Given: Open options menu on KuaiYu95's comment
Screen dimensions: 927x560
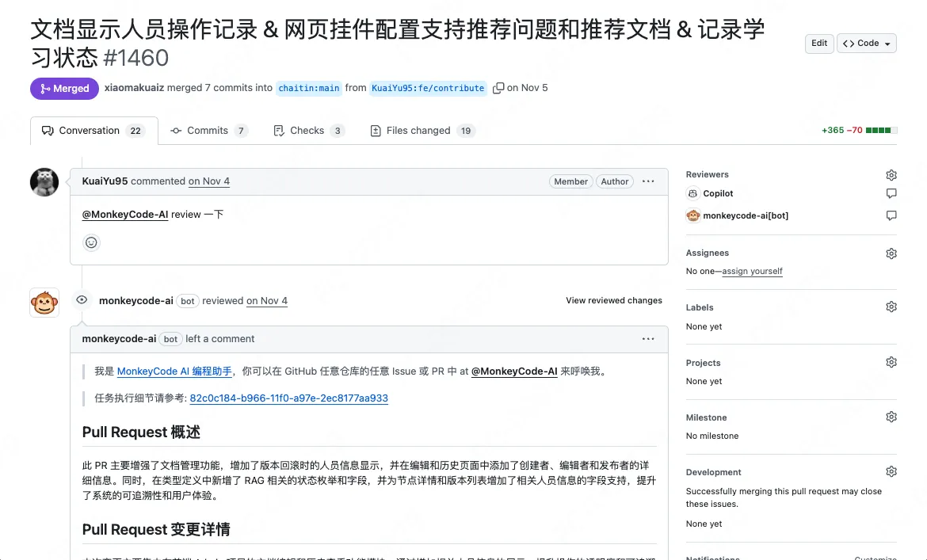Looking at the screenshot, I should point(648,181).
